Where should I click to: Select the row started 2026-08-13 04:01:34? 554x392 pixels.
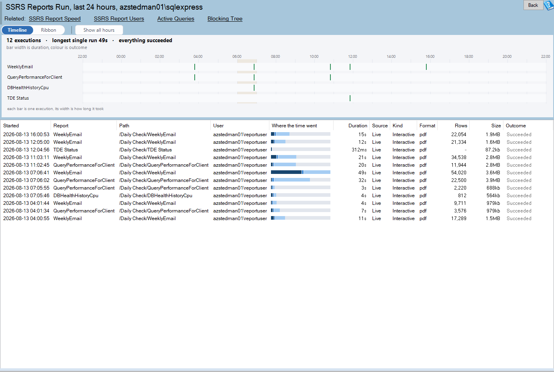click(277, 211)
